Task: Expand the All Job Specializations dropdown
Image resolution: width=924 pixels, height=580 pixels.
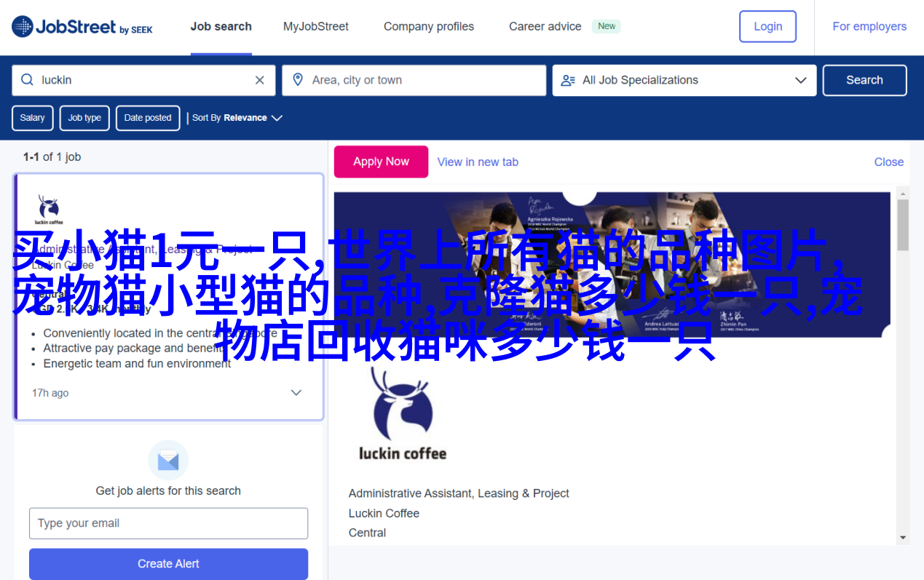Action: pyautogui.click(x=801, y=80)
